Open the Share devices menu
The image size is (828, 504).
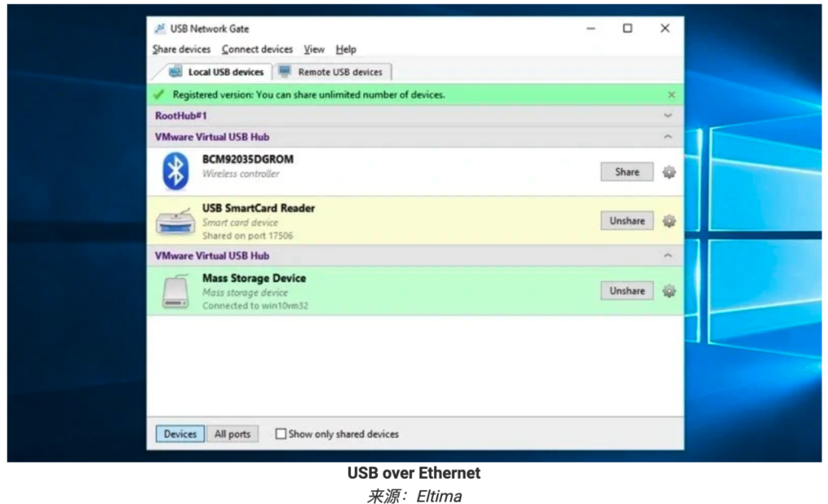(182, 49)
